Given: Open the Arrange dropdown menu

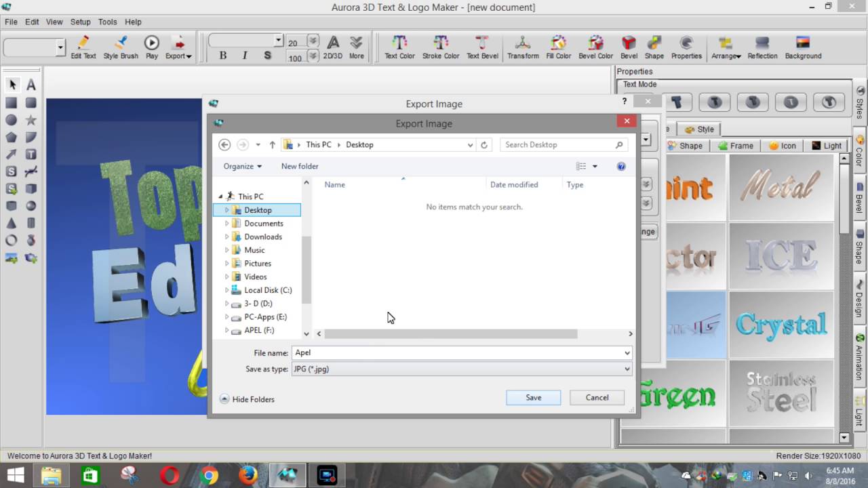Looking at the screenshot, I should (726, 48).
